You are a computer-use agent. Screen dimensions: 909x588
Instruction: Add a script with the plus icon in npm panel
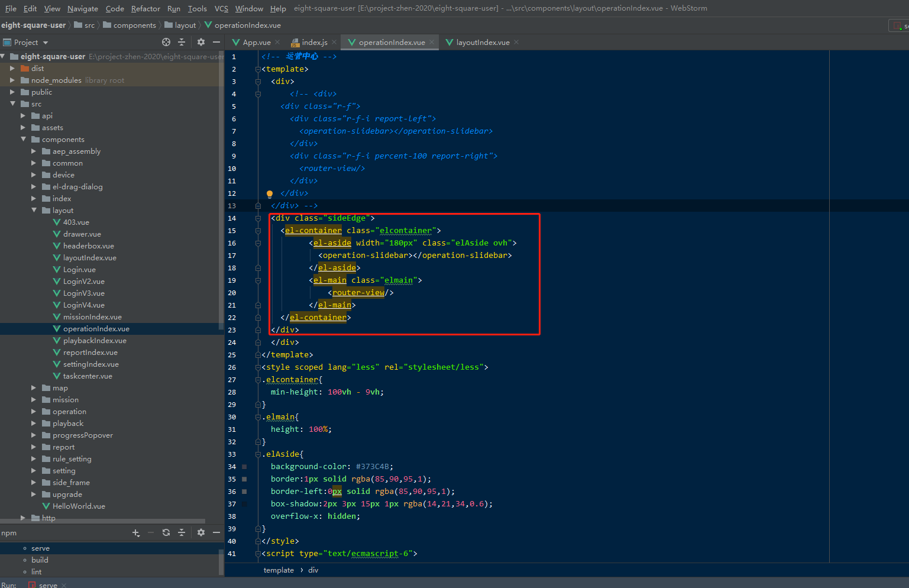coord(135,532)
